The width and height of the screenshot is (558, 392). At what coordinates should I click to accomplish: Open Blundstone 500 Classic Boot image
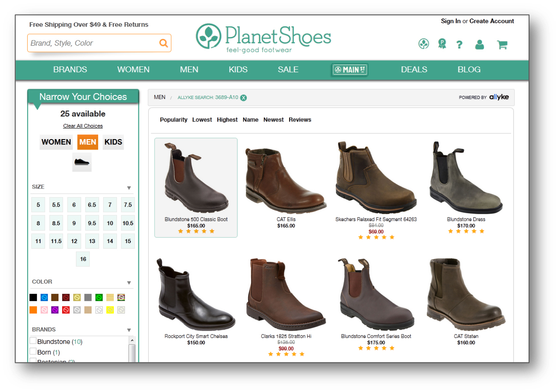[196, 178]
